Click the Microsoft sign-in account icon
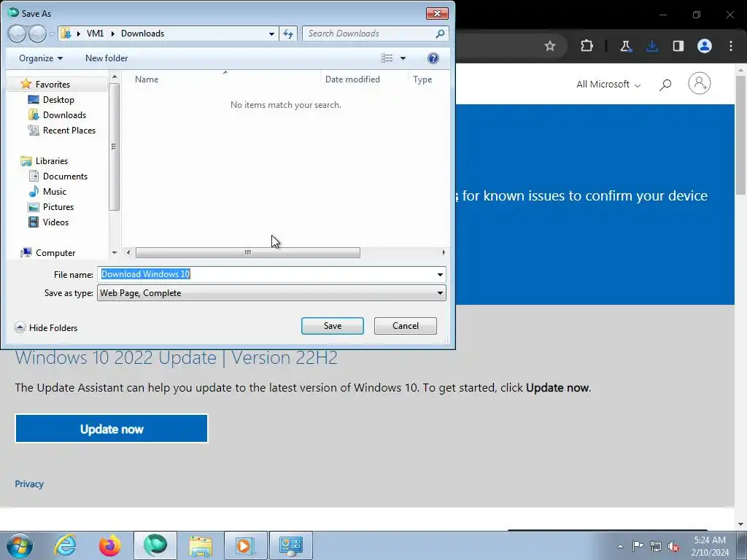 pos(700,83)
